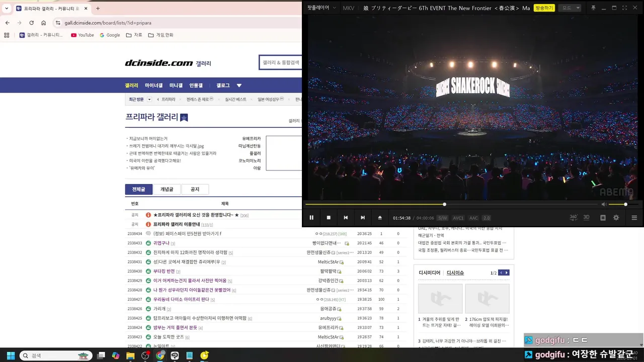Toggle 3D video mode
644x362 pixels.
pyautogui.click(x=586, y=217)
